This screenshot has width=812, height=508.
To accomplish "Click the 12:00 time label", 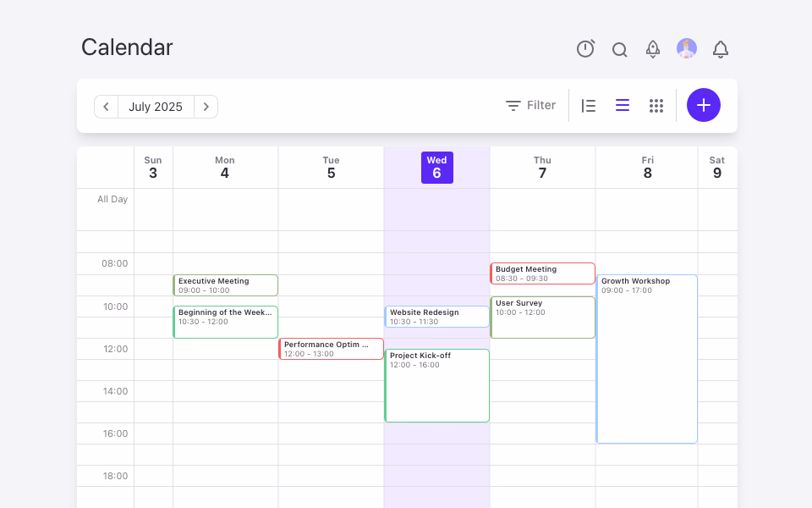I will 115,349.
